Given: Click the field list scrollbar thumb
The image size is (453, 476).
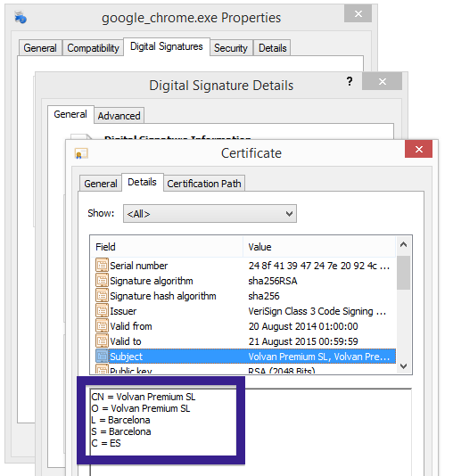Looking at the screenshot, I should [404, 272].
